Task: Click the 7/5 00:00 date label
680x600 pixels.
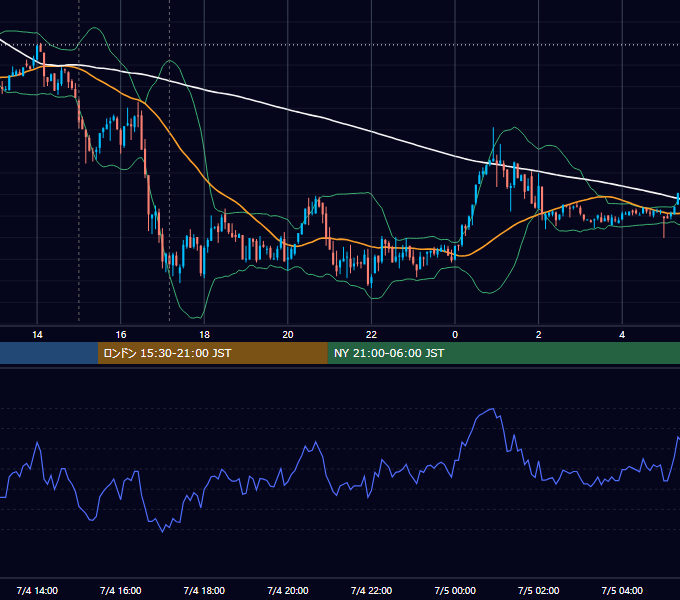Action: (455, 590)
